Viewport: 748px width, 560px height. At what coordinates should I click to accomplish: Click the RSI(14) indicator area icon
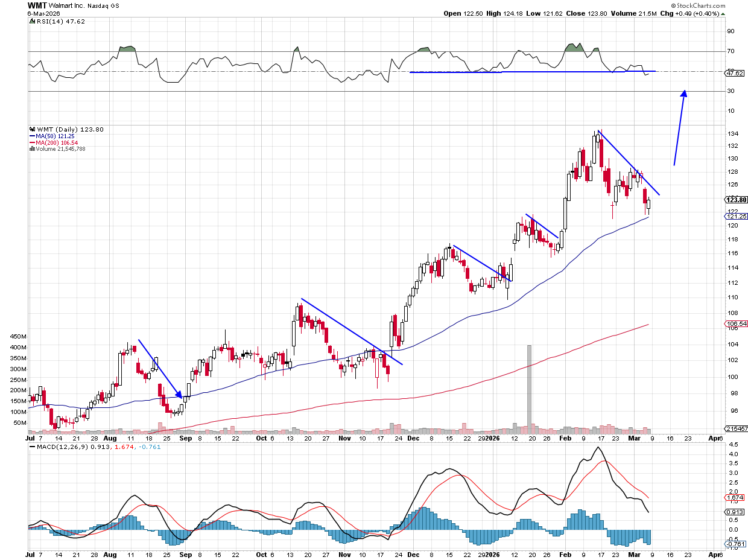pos(31,21)
